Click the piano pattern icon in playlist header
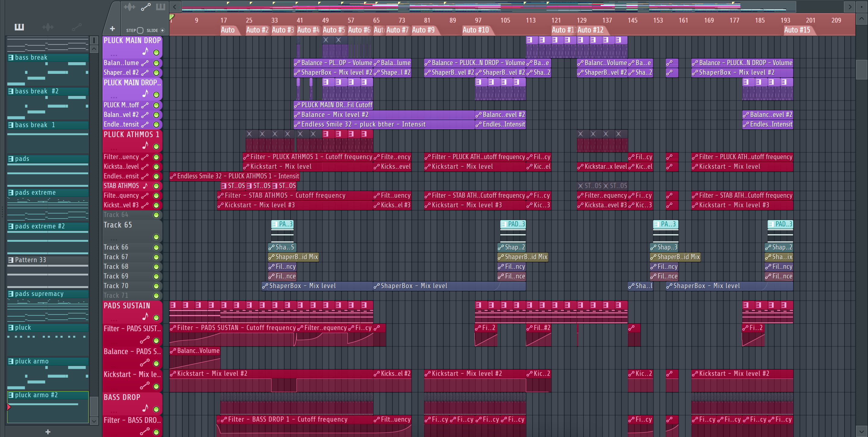The height and width of the screenshot is (437, 868). click(x=160, y=7)
